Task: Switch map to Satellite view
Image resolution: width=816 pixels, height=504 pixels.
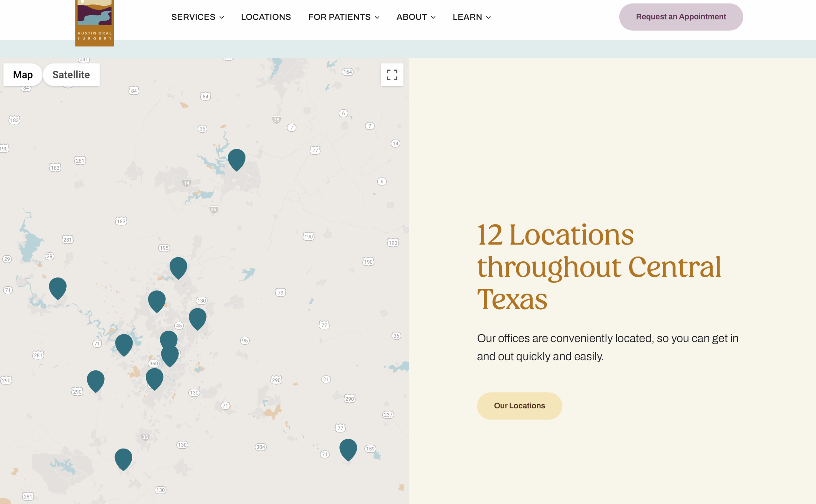Action: [71, 75]
